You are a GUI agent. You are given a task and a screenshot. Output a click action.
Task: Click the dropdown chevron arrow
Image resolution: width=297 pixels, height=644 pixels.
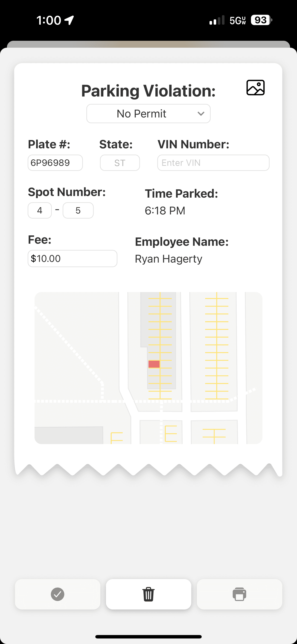click(x=201, y=114)
